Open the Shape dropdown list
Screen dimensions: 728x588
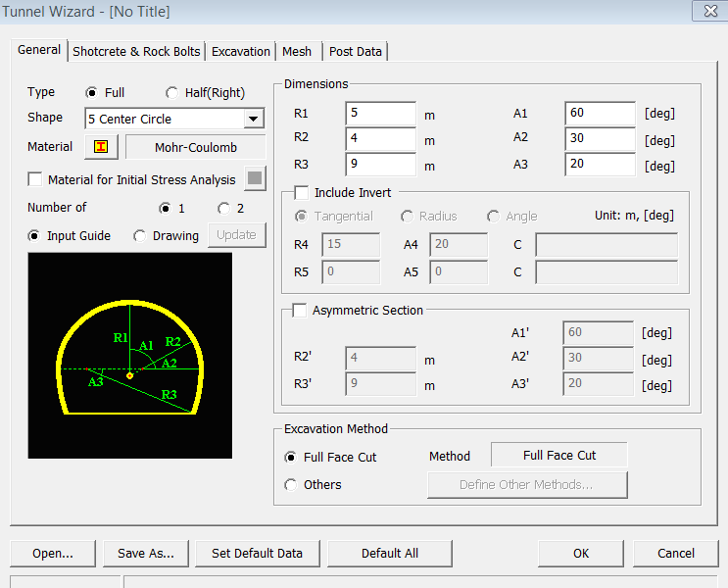click(254, 120)
